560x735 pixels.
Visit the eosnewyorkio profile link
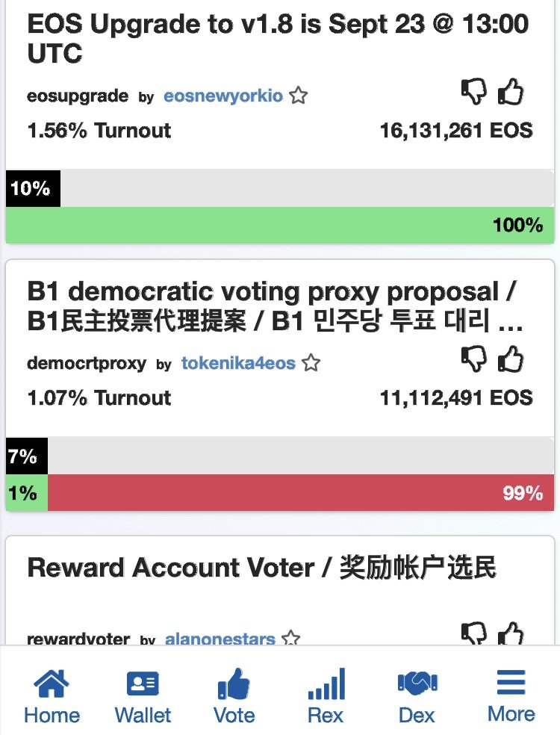pyautogui.click(x=223, y=96)
